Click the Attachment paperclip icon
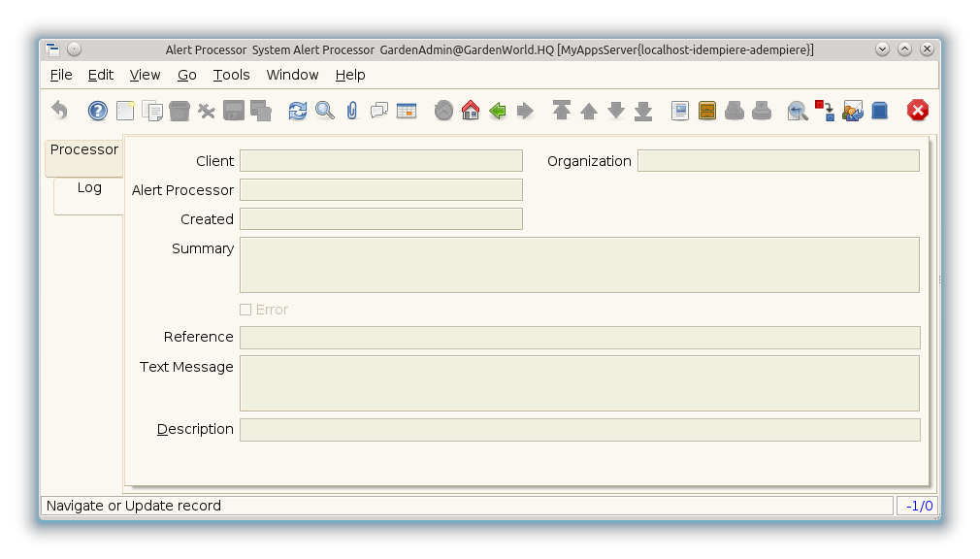The image size is (980, 559). pyautogui.click(x=352, y=111)
